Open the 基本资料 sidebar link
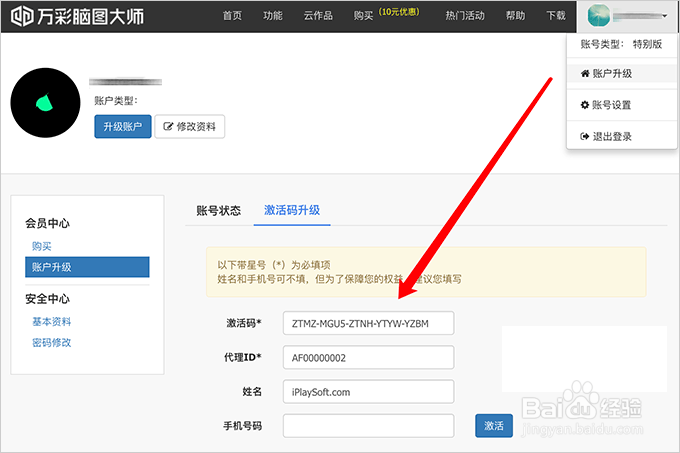 [x=51, y=322]
